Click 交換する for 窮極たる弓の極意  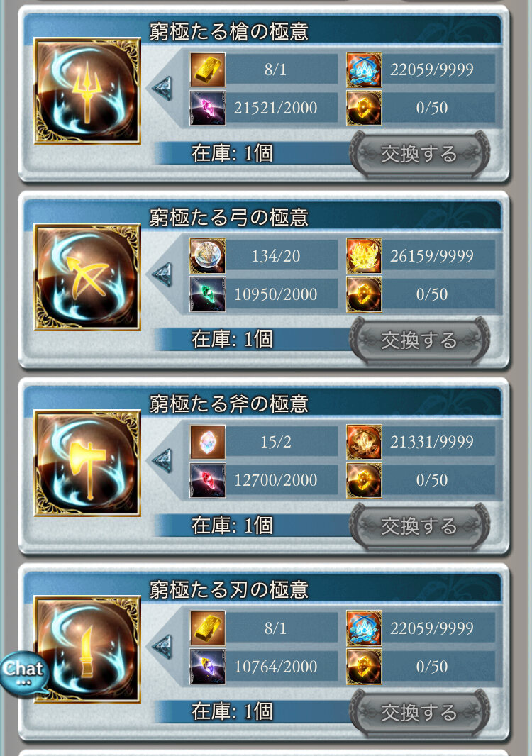419,340
